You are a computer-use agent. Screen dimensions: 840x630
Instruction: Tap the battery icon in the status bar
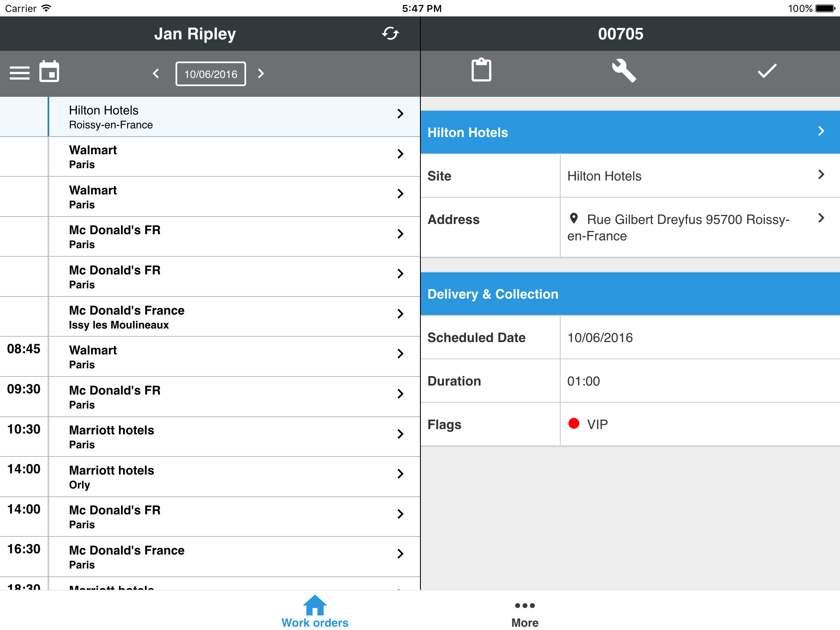(825, 8)
